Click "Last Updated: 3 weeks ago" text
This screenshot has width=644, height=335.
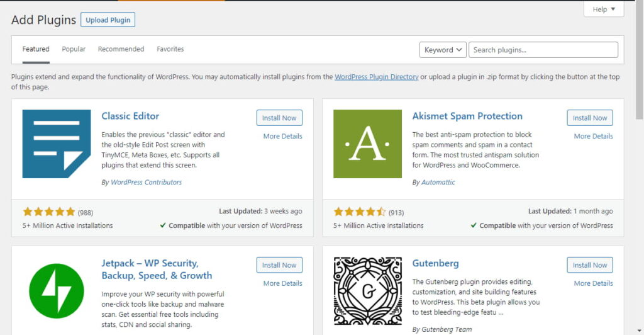(x=260, y=211)
